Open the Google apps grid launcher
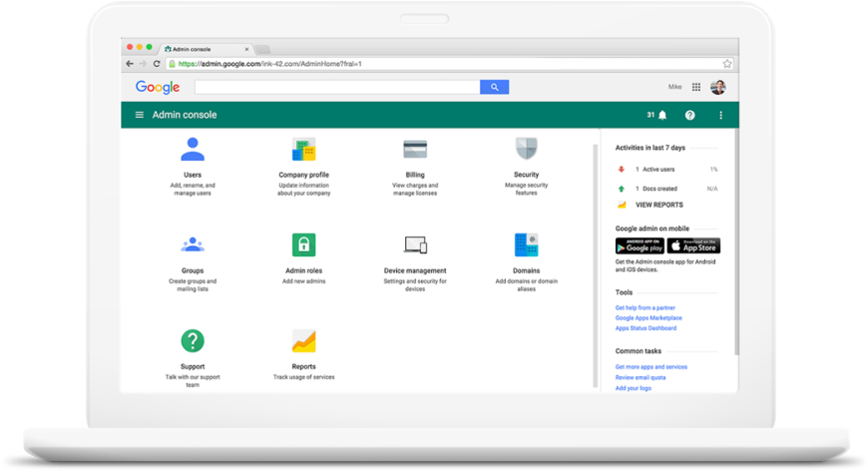This screenshot has width=868, height=471. [696, 87]
